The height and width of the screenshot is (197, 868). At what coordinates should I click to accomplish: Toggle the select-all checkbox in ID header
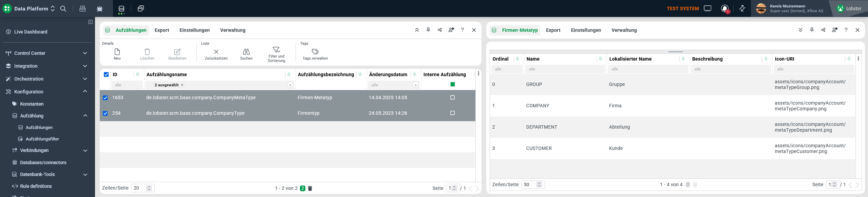pos(106,74)
